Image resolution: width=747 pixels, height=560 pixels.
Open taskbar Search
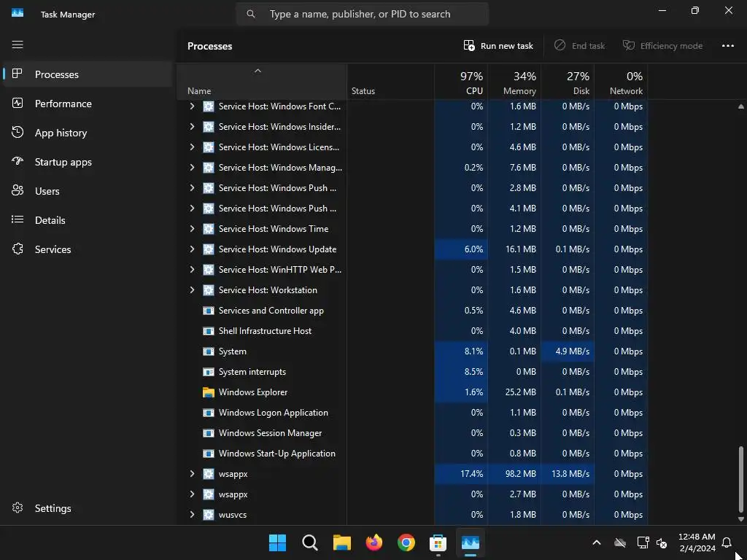pyautogui.click(x=309, y=542)
